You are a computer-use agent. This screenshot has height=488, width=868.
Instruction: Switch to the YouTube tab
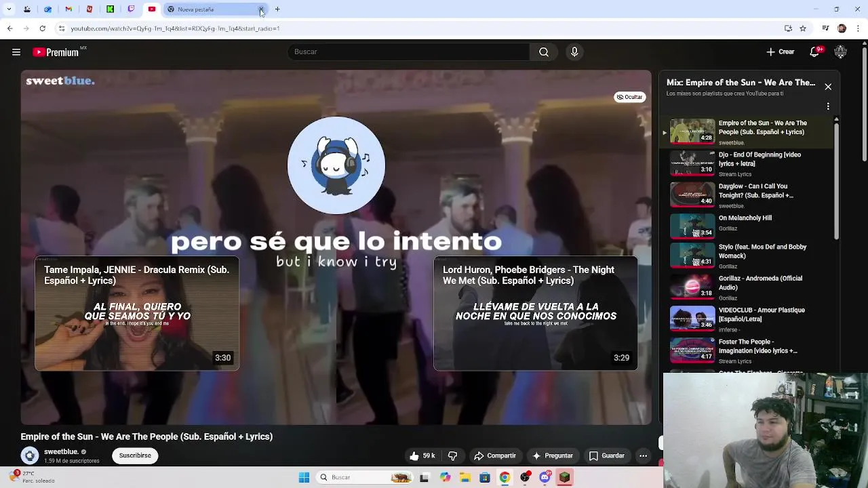click(152, 9)
